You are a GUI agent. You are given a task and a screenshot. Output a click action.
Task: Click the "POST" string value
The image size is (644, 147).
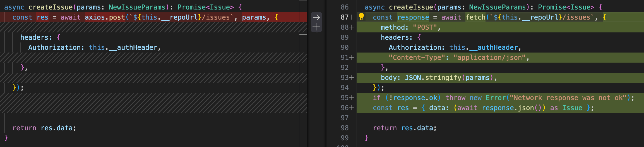[x=425, y=27]
